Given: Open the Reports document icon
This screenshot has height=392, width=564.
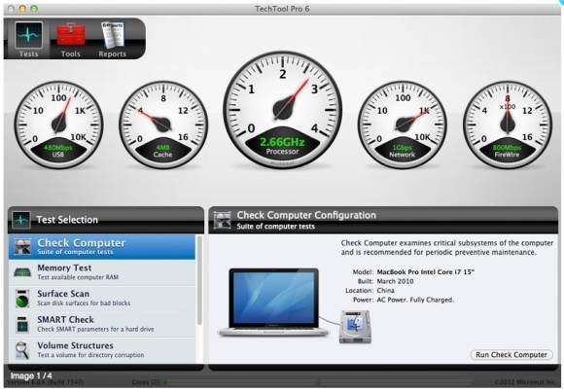Looking at the screenshot, I should pyautogui.click(x=113, y=35).
